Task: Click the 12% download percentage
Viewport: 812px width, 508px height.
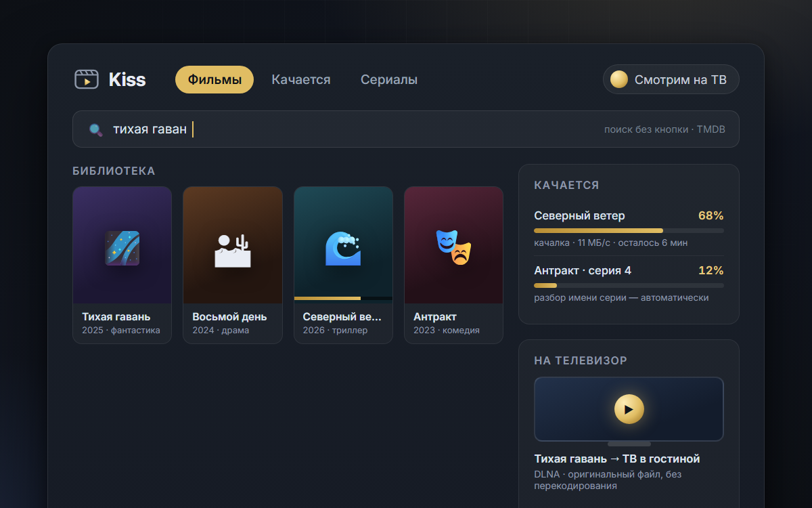Action: [x=711, y=270]
